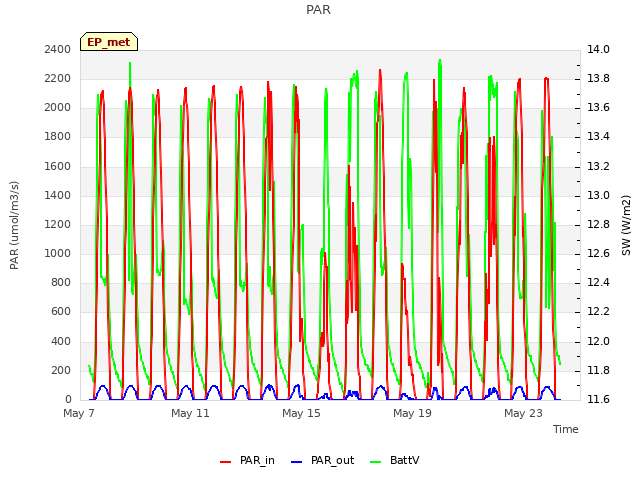Click the PAR chart title
This screenshot has width=640, height=480.
(318, 9)
